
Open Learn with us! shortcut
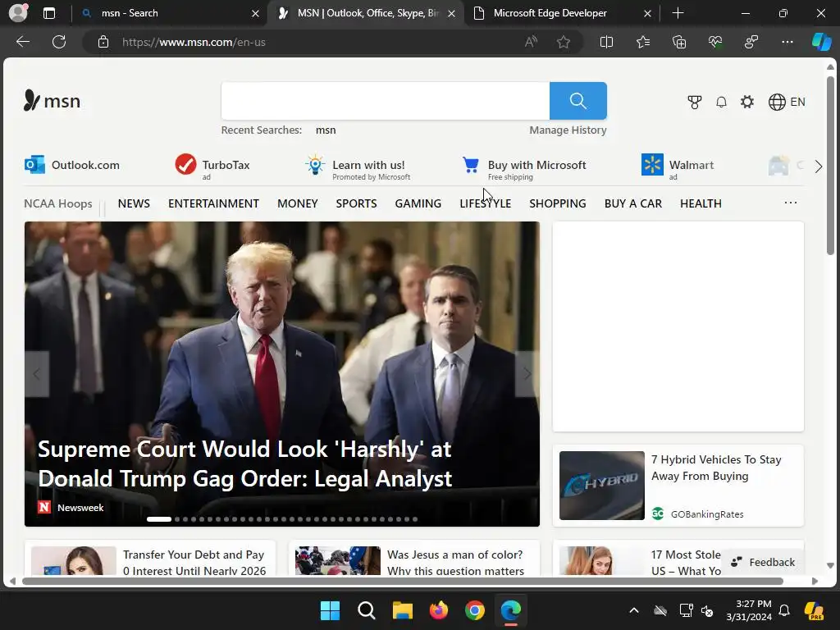(358, 167)
